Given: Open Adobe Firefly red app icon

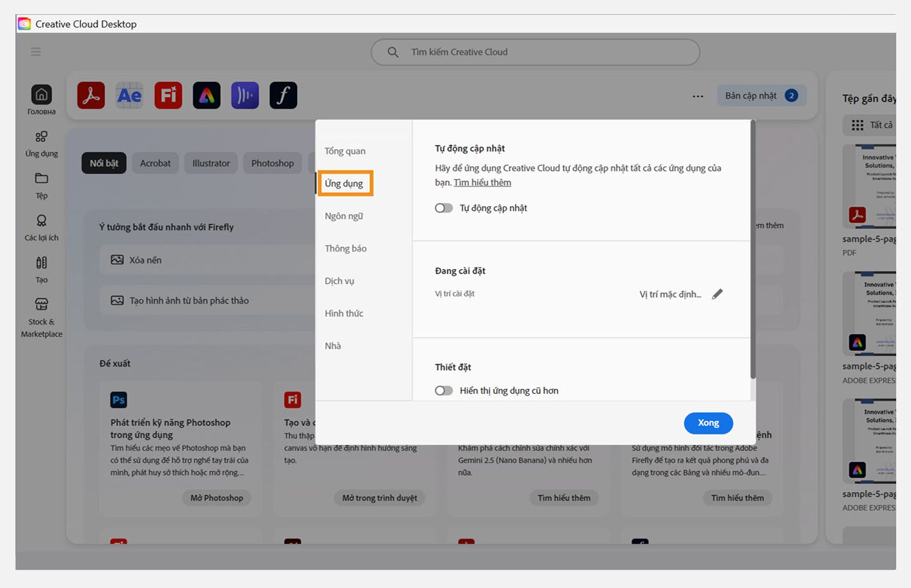Looking at the screenshot, I should coord(169,96).
